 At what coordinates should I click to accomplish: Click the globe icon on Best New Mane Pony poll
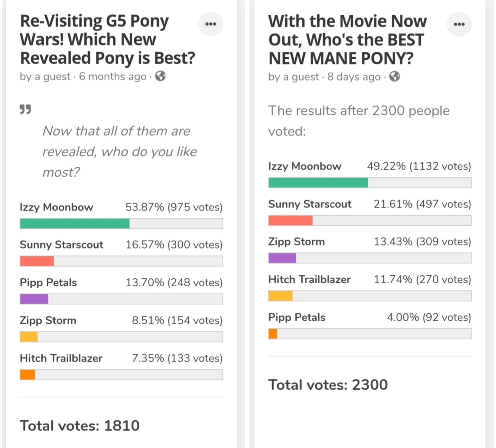coord(395,77)
